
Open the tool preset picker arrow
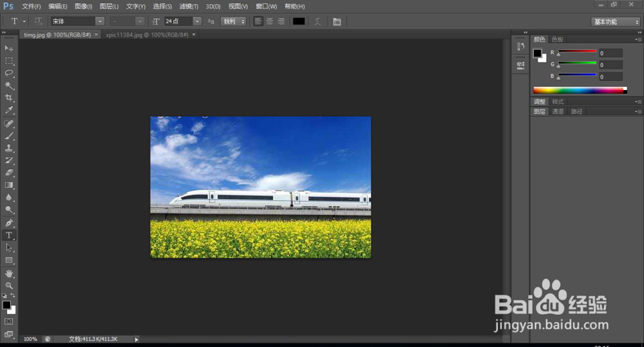tap(24, 21)
